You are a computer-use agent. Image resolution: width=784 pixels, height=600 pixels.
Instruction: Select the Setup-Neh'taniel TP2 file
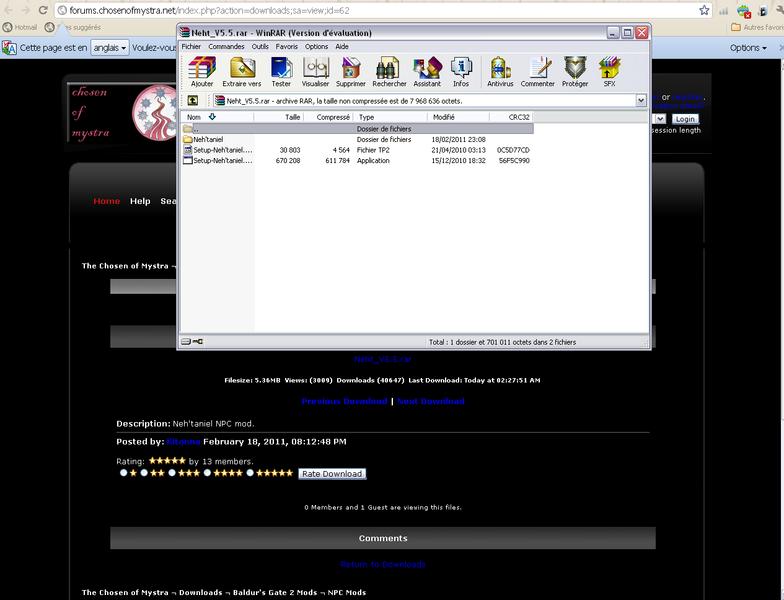tap(357, 150)
